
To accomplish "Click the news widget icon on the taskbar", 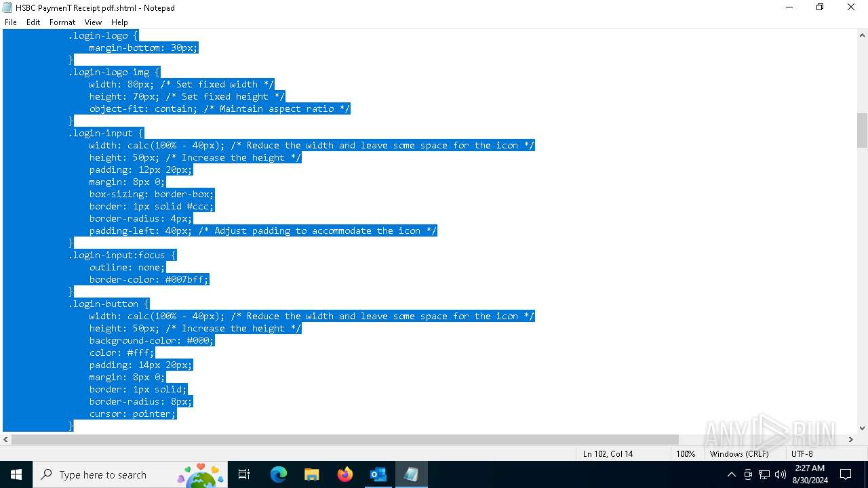I will [201, 474].
